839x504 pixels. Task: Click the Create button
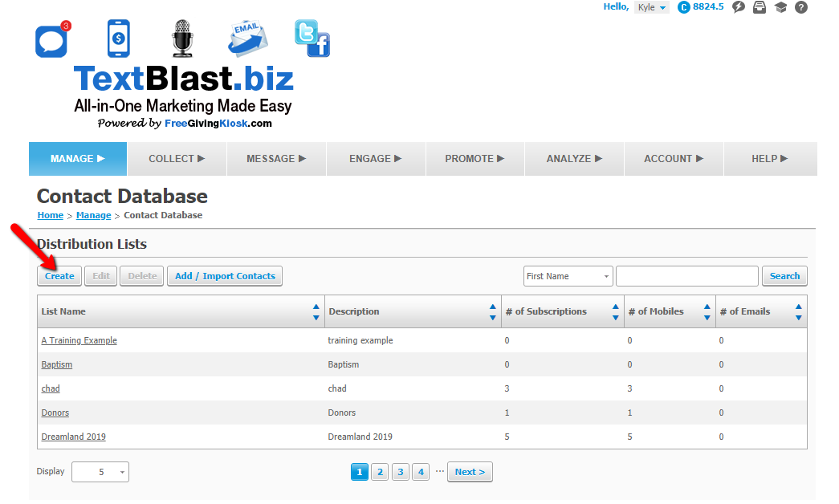[x=59, y=276]
